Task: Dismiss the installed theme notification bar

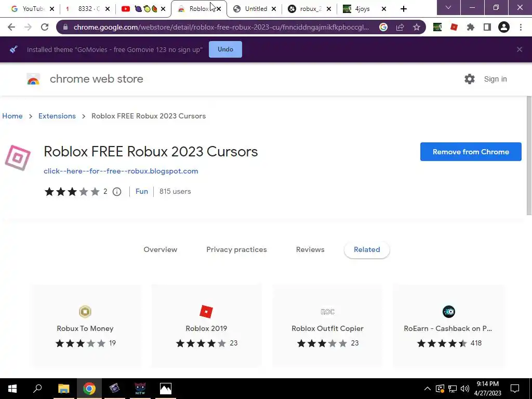Action: [520, 49]
